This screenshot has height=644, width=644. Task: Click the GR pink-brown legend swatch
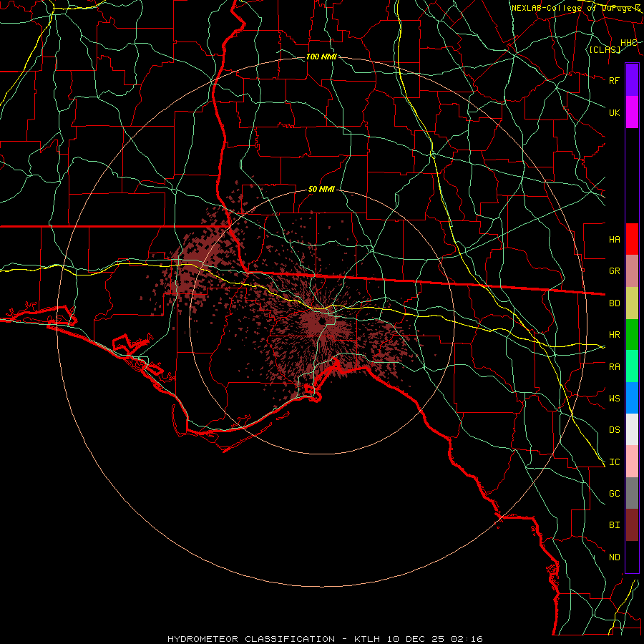point(632,271)
